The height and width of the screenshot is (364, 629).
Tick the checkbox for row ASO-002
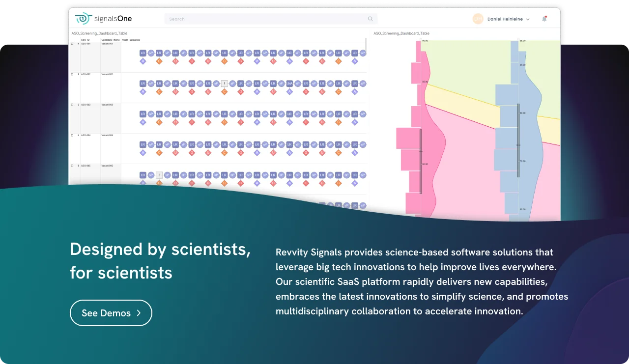pyautogui.click(x=72, y=74)
